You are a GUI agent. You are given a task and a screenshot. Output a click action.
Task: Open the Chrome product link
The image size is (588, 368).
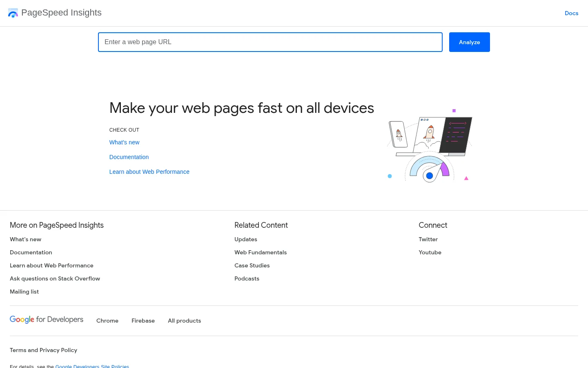coord(107,321)
